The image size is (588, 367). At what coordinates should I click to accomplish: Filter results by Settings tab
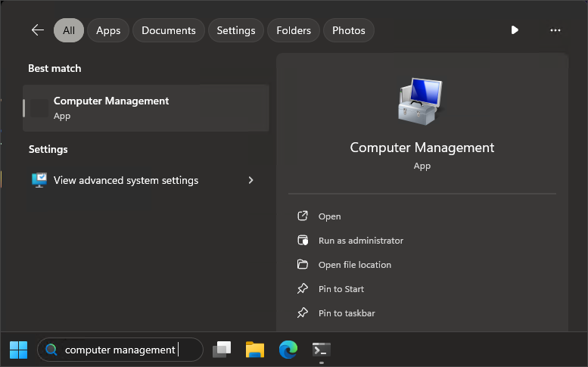click(x=236, y=30)
